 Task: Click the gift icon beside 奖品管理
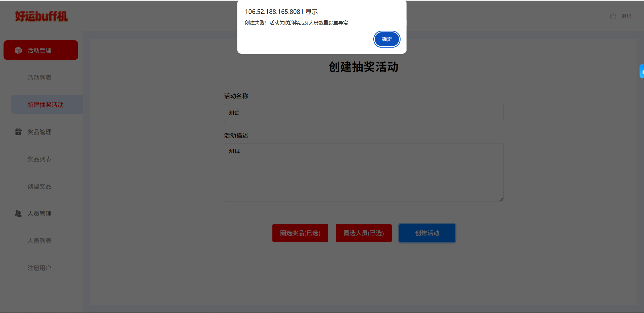[18, 132]
